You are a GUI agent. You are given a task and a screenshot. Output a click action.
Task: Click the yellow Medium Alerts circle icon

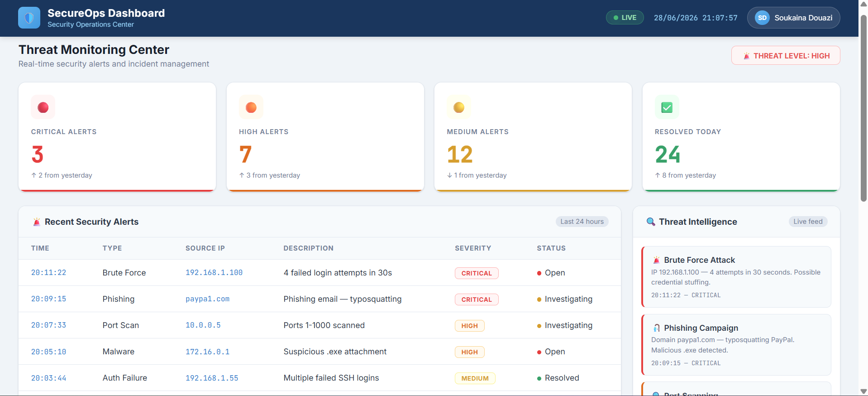459,107
